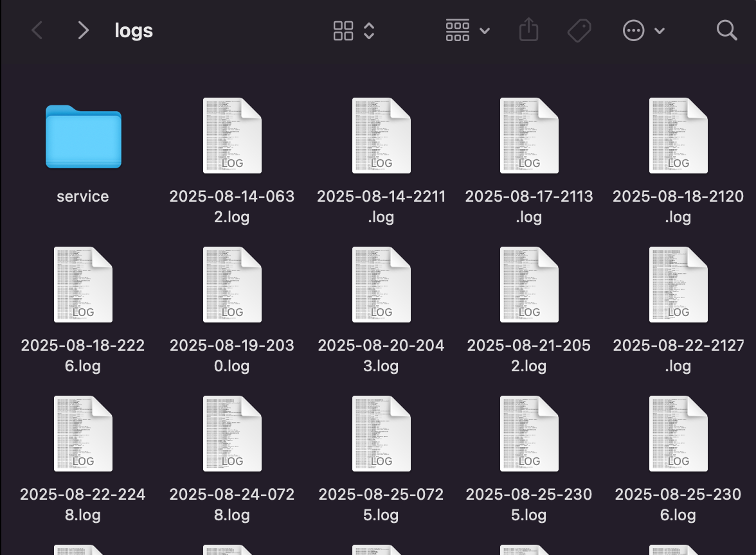
Task: Click the Back navigation arrow
Action: 37,30
